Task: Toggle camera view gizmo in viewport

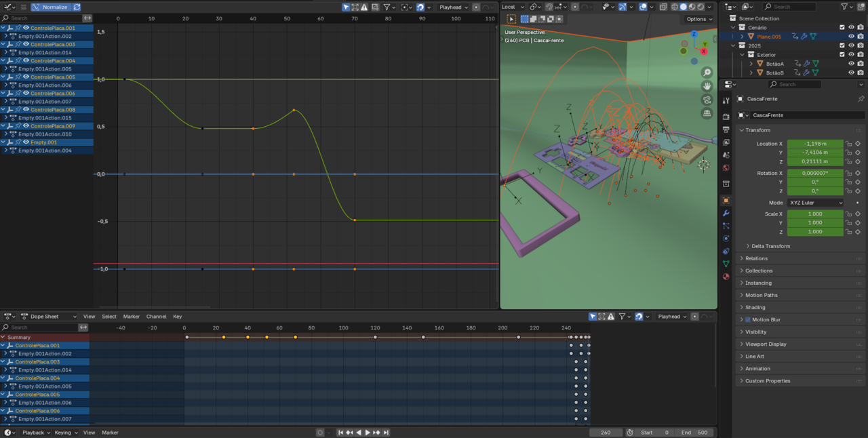Action: pyautogui.click(x=707, y=100)
